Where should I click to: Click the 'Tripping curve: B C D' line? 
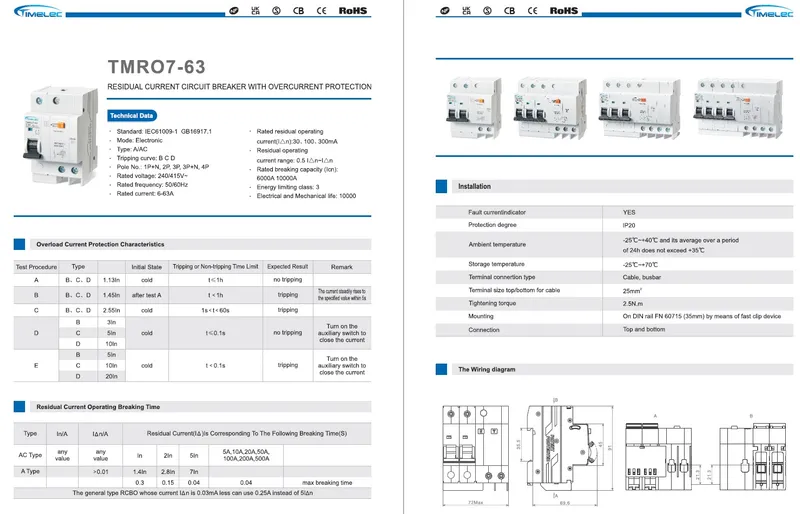[x=145, y=158]
